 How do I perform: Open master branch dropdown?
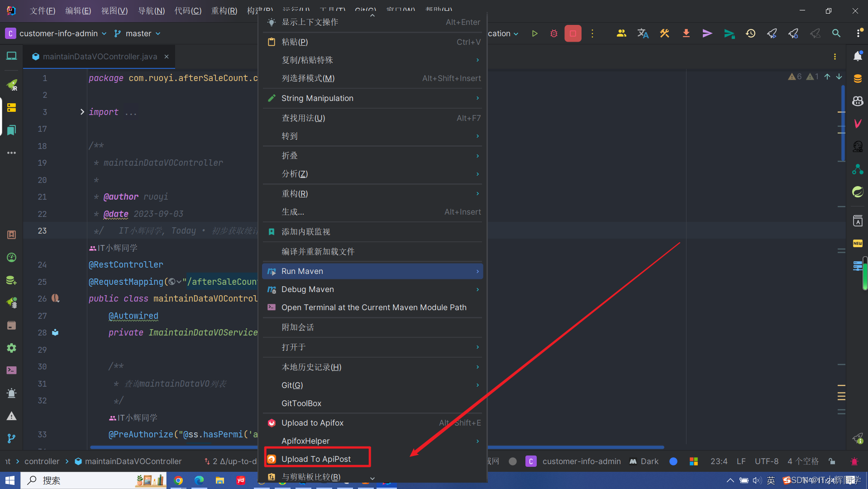tap(138, 34)
